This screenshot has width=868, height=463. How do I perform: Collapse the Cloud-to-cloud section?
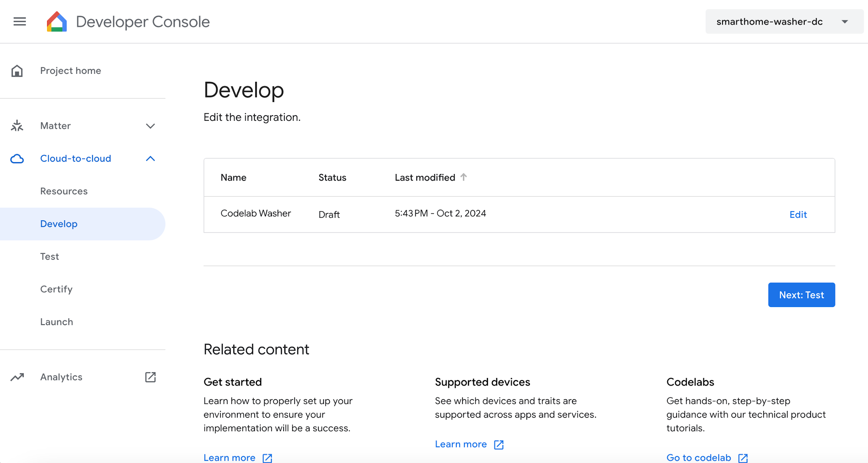click(150, 158)
